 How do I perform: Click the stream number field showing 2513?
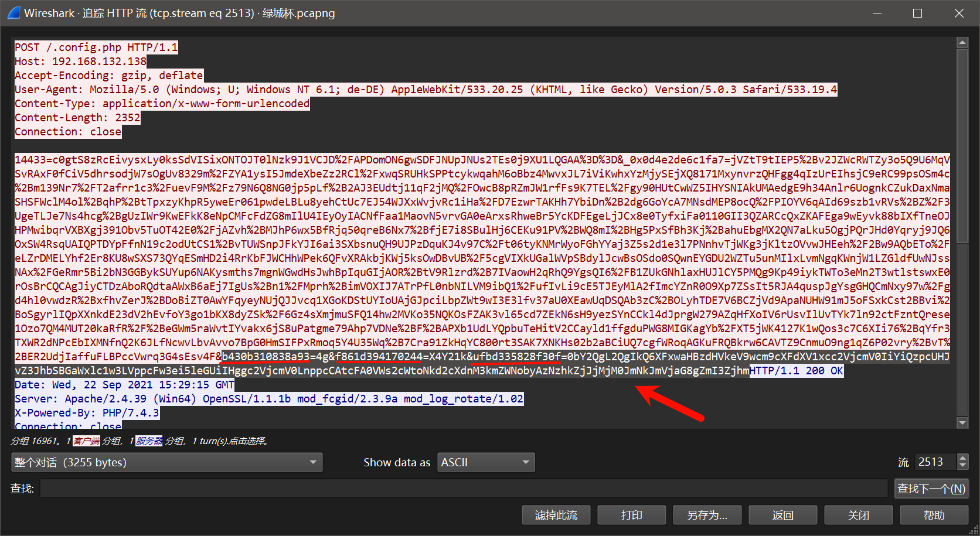pos(934,462)
